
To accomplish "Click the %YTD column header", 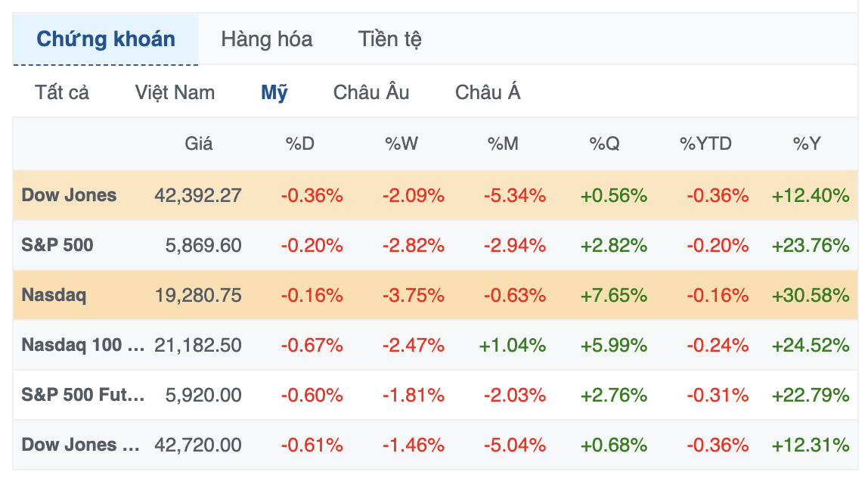I will tap(705, 144).
